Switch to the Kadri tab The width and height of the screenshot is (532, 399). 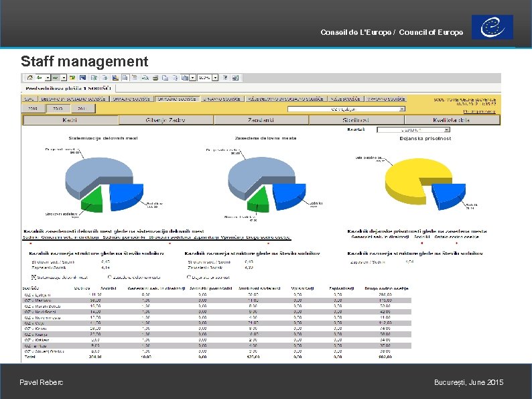(x=70, y=120)
